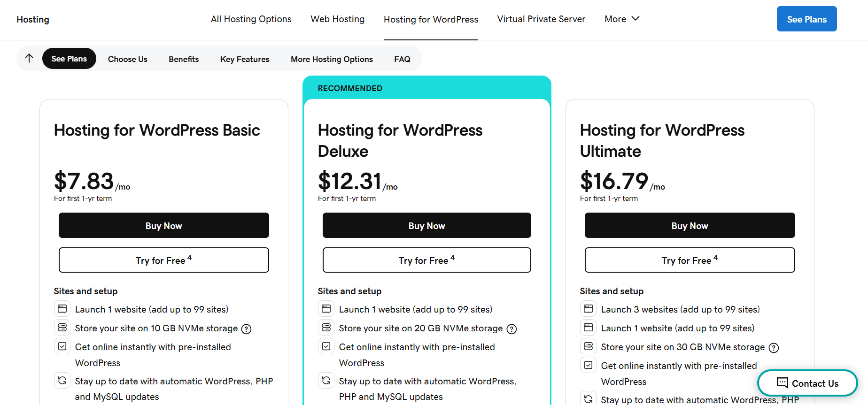Click website icon beside 'Launch 3 websites'
This screenshot has height=405, width=868.
point(589,309)
